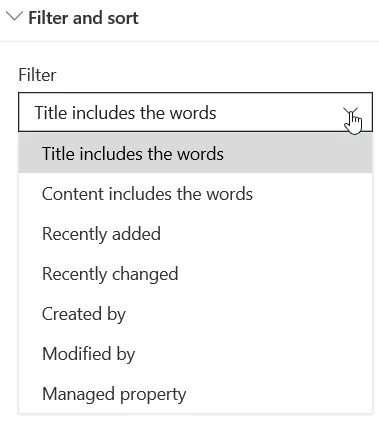
Task: Filter by a managed property
Action: pyautogui.click(x=195, y=394)
